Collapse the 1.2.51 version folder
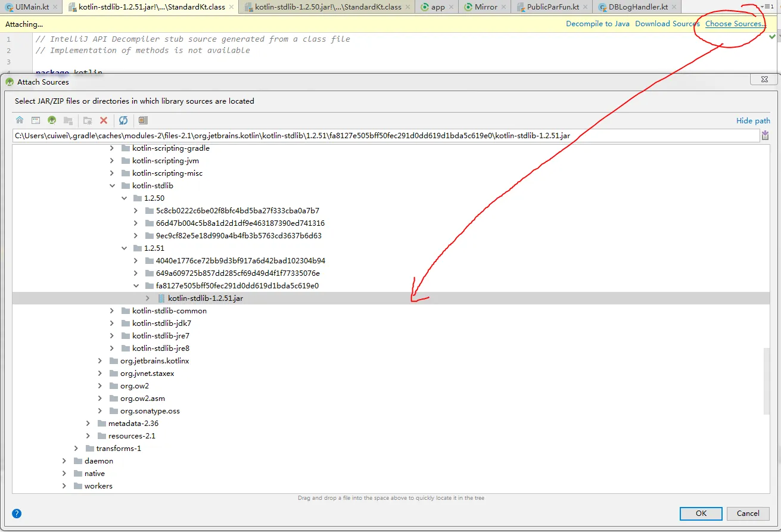The width and height of the screenshot is (781, 532). click(124, 248)
